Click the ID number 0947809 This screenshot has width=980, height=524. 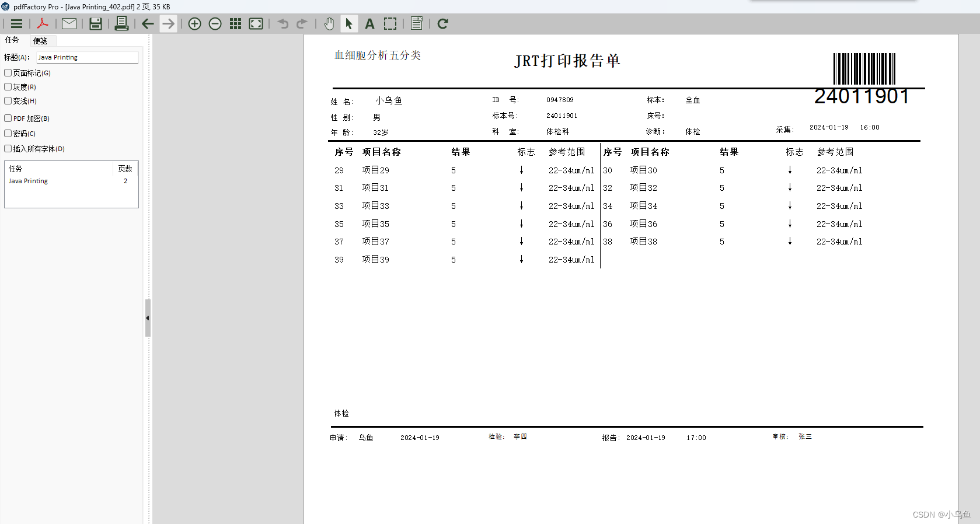[x=560, y=100]
